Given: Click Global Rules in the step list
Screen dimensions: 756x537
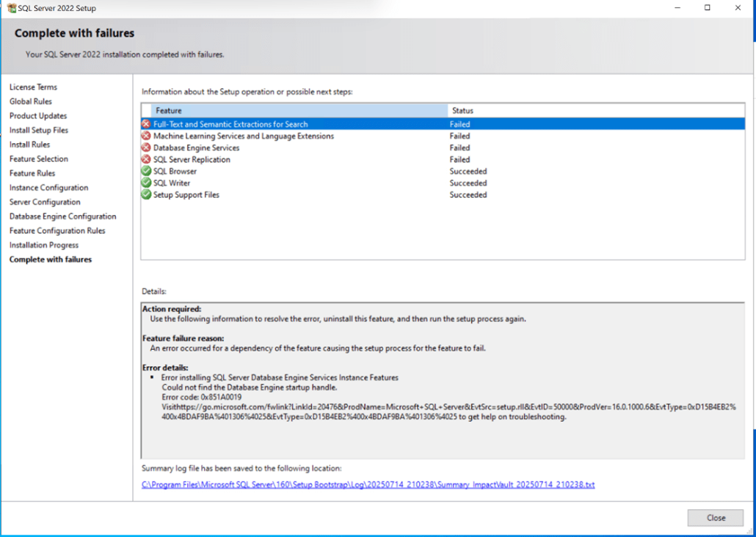Looking at the screenshot, I should pyautogui.click(x=30, y=101).
